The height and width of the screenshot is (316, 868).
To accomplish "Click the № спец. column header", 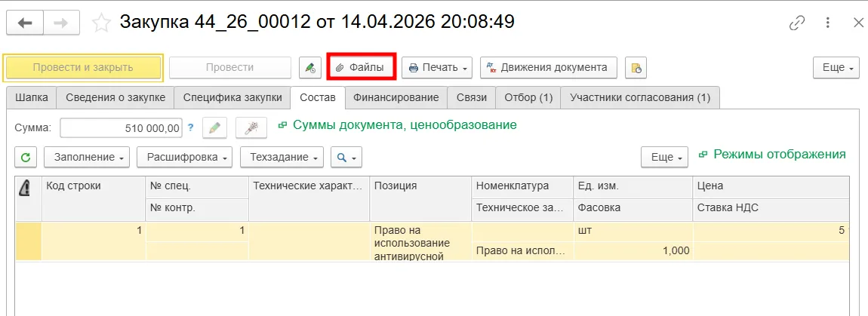I will (197, 187).
